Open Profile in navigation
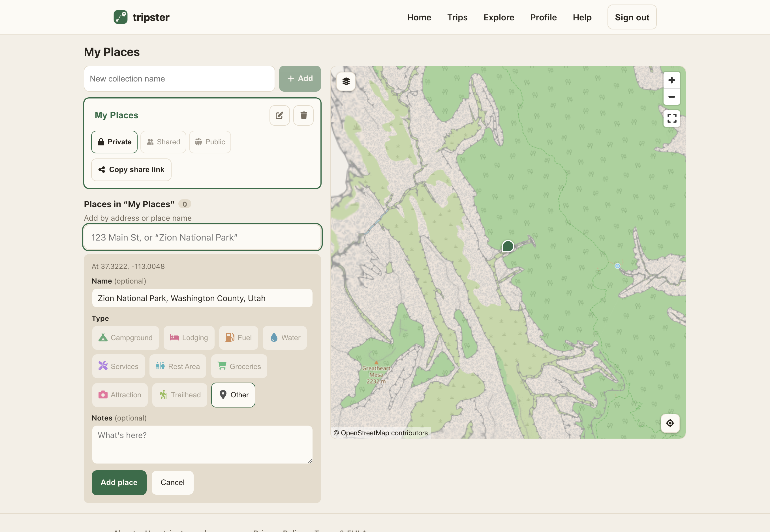 pos(544,17)
